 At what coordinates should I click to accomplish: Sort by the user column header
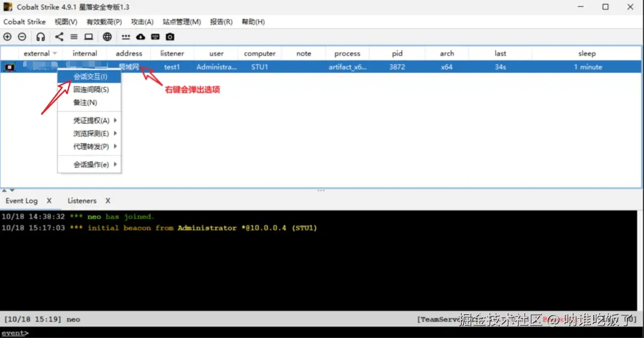[216, 54]
